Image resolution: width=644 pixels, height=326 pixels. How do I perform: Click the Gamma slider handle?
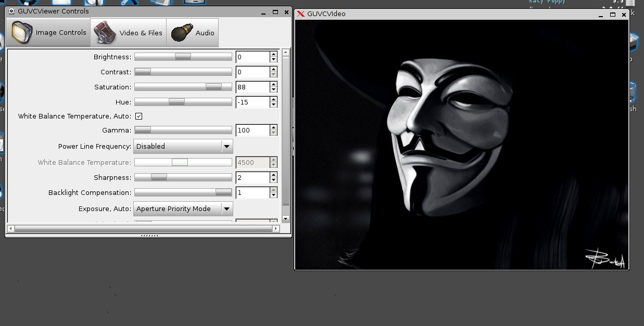click(x=143, y=130)
